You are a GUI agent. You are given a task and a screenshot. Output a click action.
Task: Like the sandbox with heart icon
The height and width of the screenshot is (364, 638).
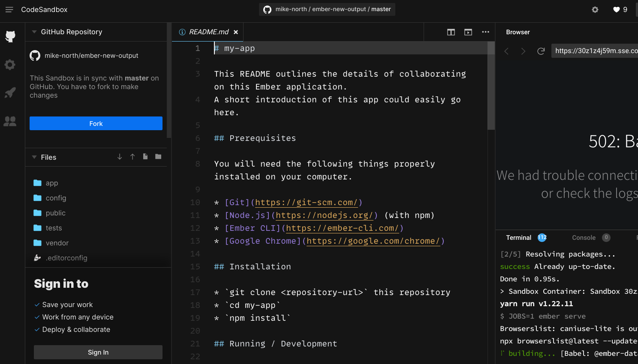617,9
